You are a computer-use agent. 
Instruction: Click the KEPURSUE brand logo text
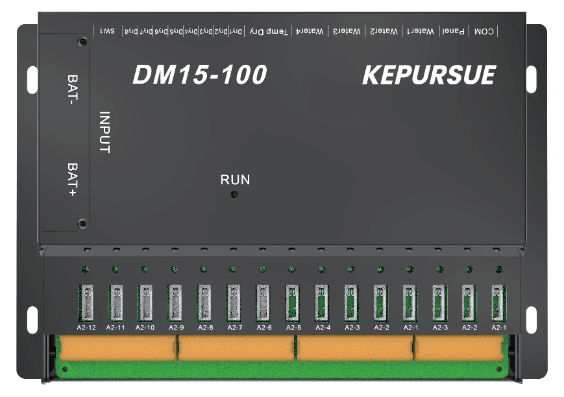point(429,75)
